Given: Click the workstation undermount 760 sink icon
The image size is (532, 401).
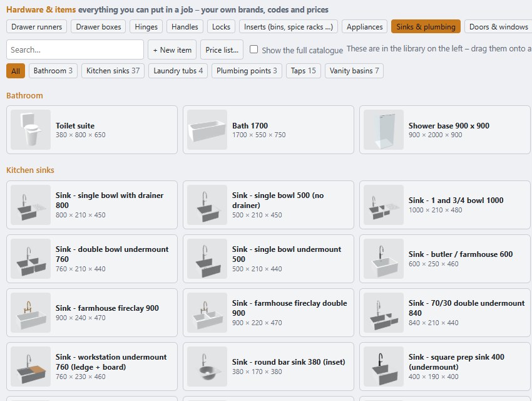Looking at the screenshot, I should 31,367.
